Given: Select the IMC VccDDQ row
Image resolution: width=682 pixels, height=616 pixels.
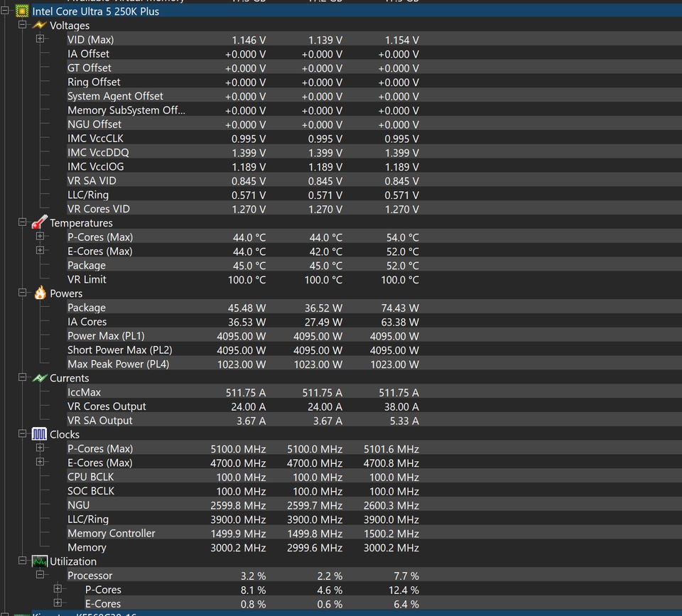Looking at the screenshot, I should (374, 153).
